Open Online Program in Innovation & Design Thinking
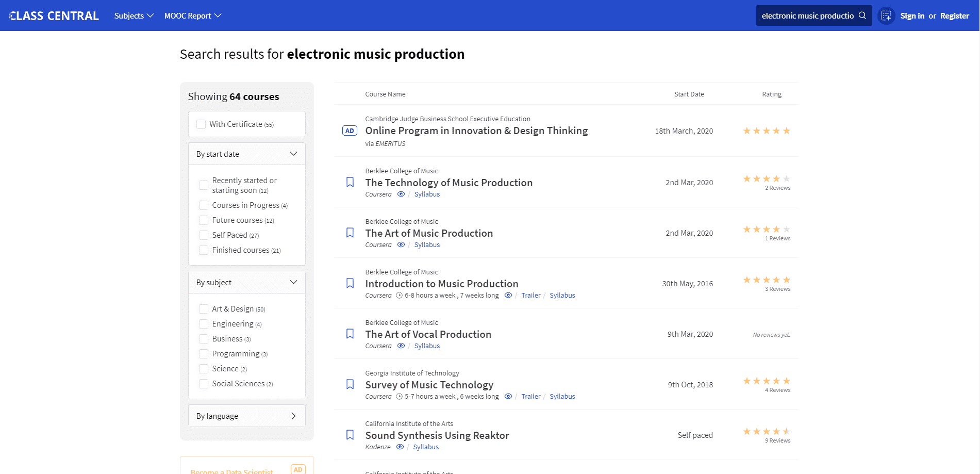The height and width of the screenshot is (474, 980). (476, 131)
